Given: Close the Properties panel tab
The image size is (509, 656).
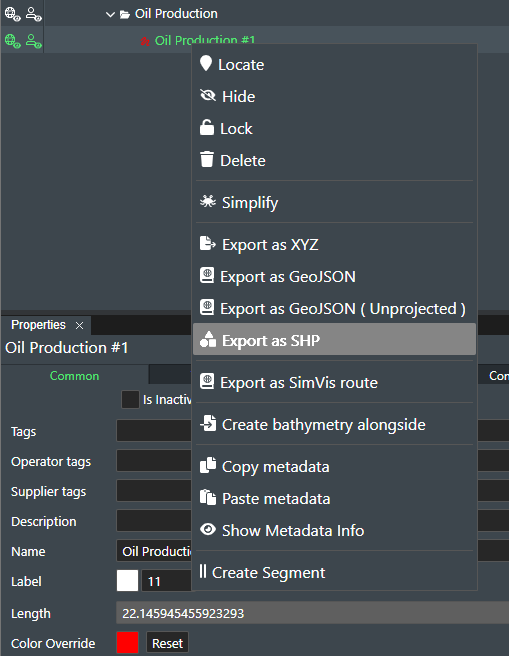Looking at the screenshot, I should pos(79,325).
